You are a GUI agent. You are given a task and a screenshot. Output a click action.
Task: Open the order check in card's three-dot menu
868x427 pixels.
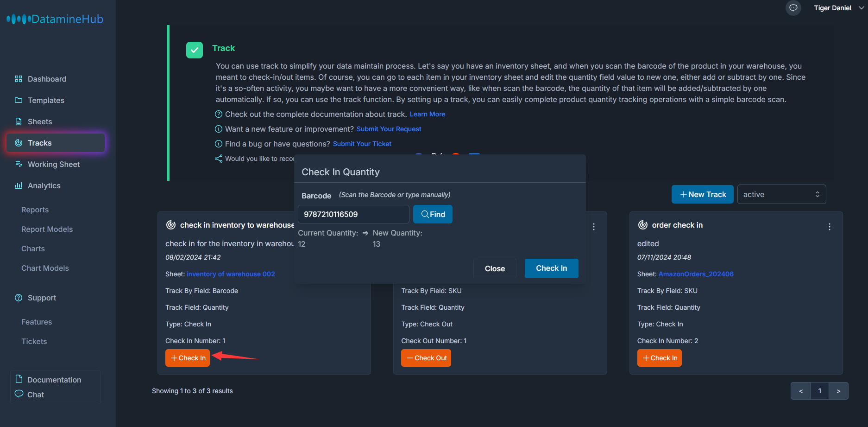pos(830,227)
